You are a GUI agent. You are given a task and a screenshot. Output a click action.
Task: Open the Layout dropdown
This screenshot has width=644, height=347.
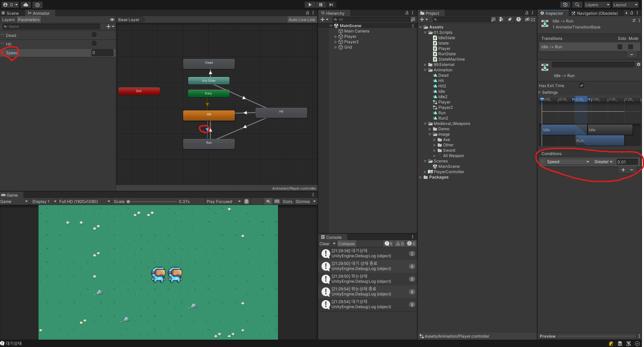tap(625, 5)
